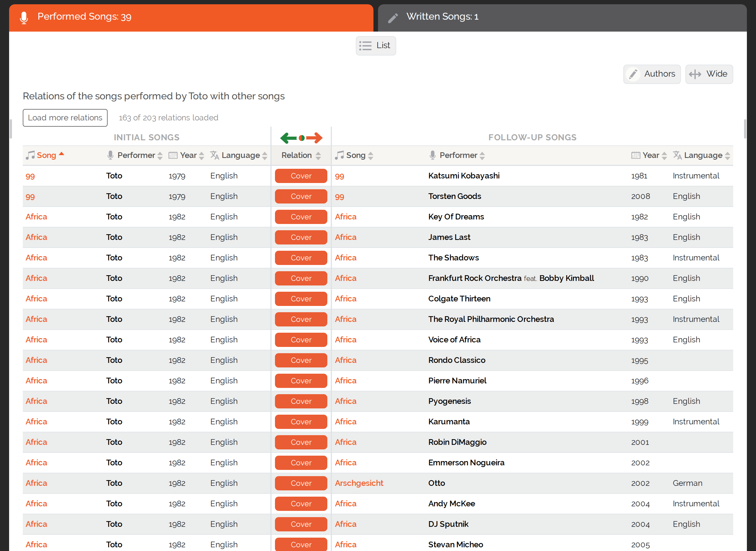Toggle Wide table layout
This screenshot has height=551, width=756.
coord(709,74)
